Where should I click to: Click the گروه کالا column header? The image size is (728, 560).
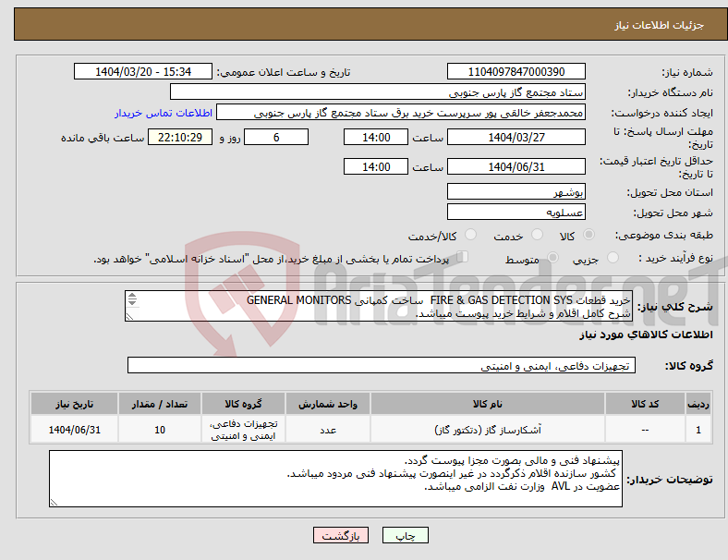click(x=243, y=404)
